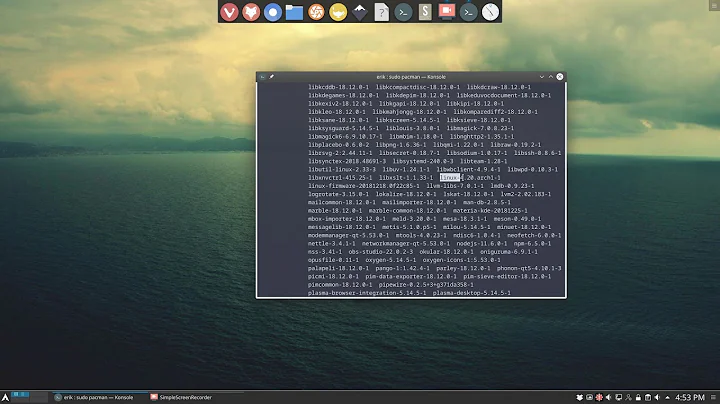Click the white shield tray icon
The height and width of the screenshot is (404, 720).
(579, 398)
